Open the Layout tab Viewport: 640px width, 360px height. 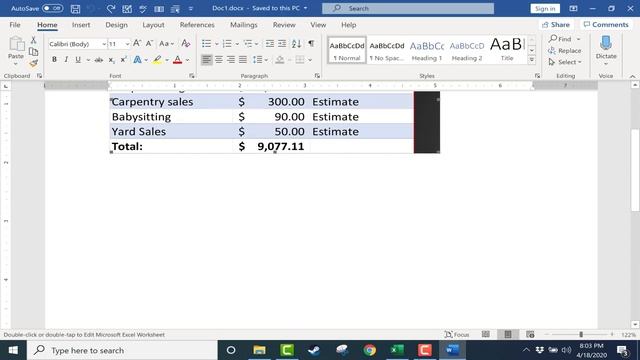[x=153, y=25]
